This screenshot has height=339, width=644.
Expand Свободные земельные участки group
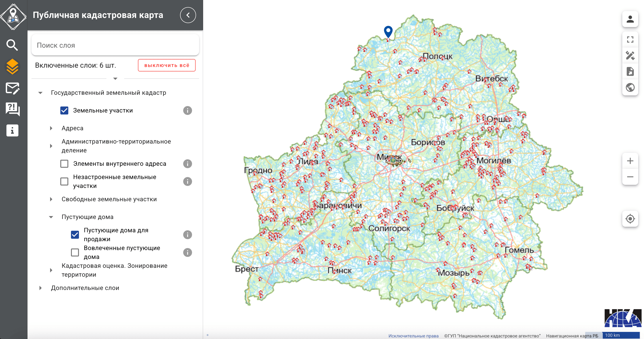51,199
